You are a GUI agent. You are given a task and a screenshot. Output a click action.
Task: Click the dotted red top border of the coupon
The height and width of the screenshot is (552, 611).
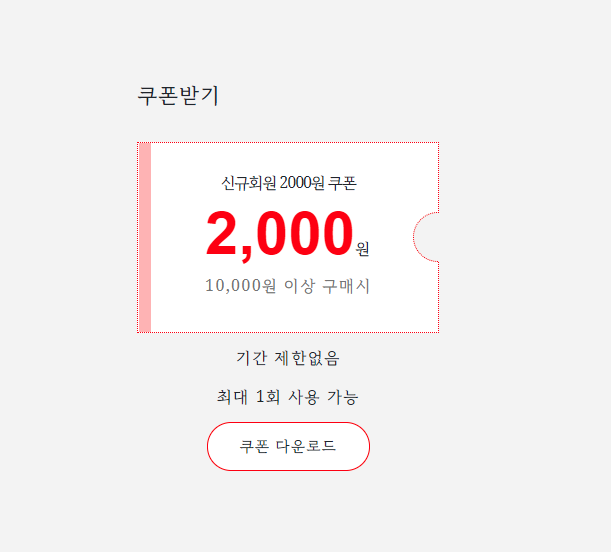(x=288, y=143)
